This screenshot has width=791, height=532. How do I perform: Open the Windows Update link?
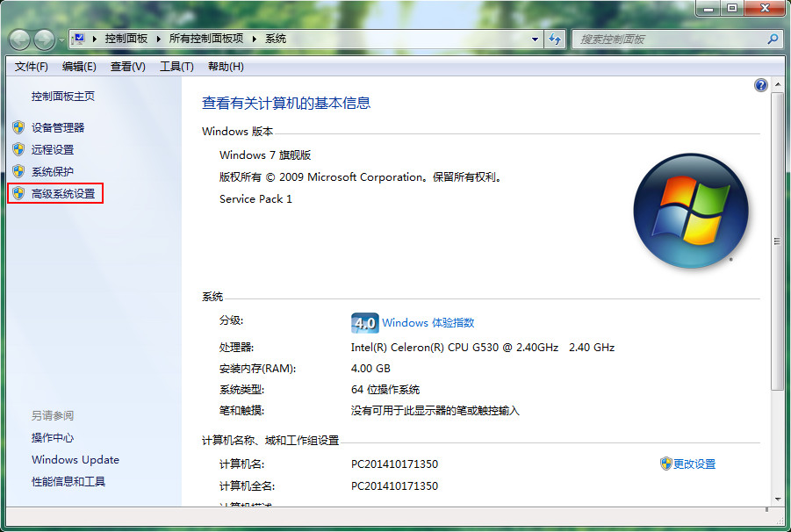75,460
